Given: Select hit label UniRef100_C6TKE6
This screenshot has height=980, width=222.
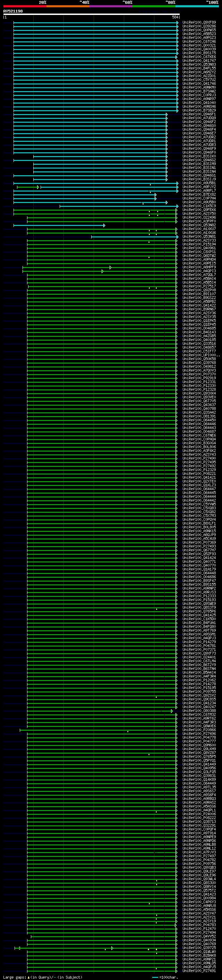Looking at the screenshot, I should click(x=199, y=57).
